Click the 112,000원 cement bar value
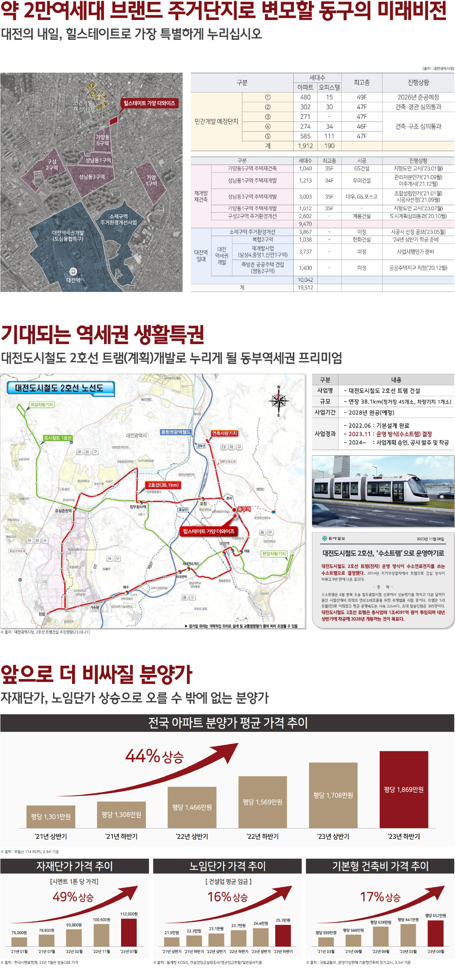 [129, 914]
